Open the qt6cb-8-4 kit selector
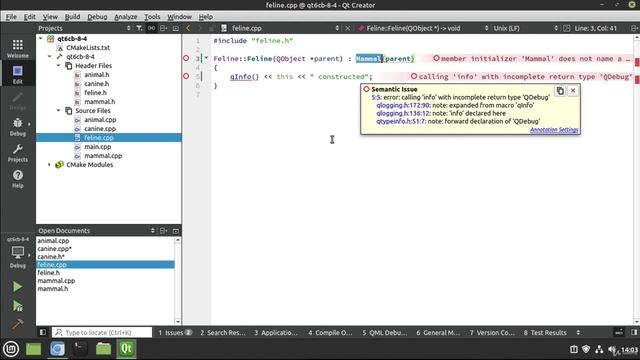The height and width of the screenshot is (360, 640). [x=18, y=253]
